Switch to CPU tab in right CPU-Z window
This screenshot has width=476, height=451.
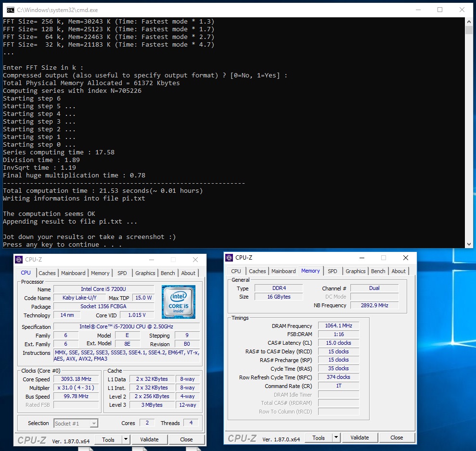(236, 271)
